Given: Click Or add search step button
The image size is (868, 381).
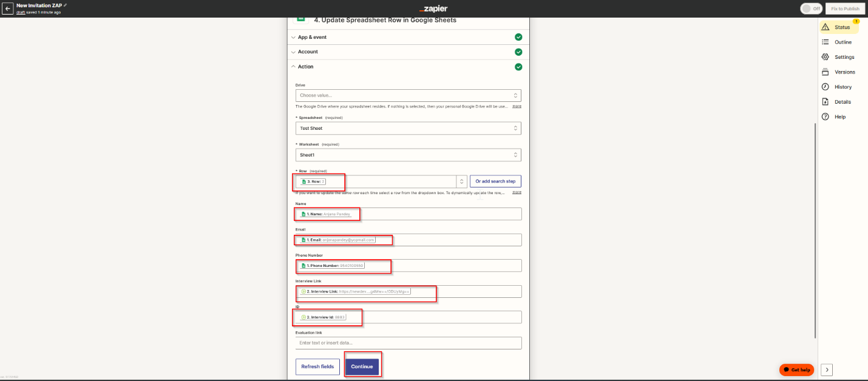Looking at the screenshot, I should coord(495,181).
